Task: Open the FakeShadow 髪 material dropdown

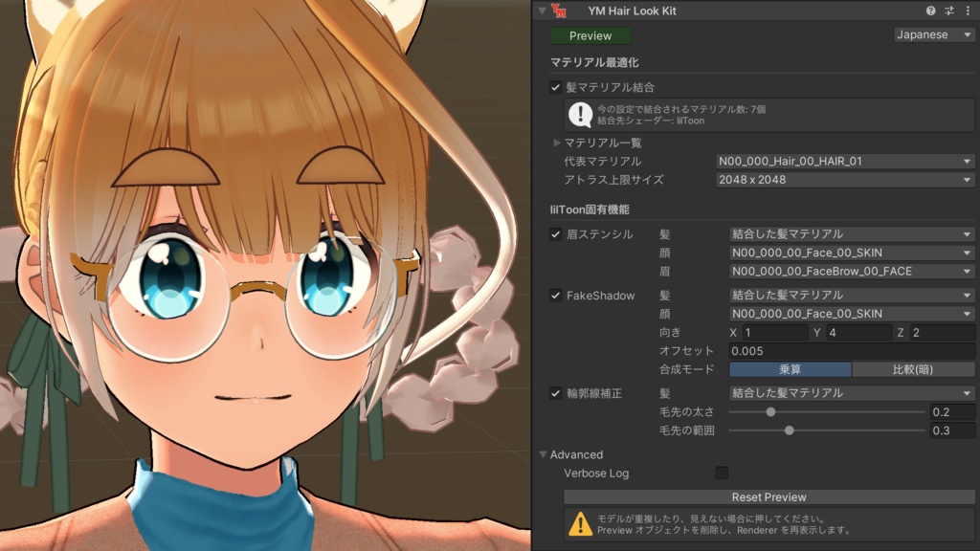Action: [x=851, y=295]
